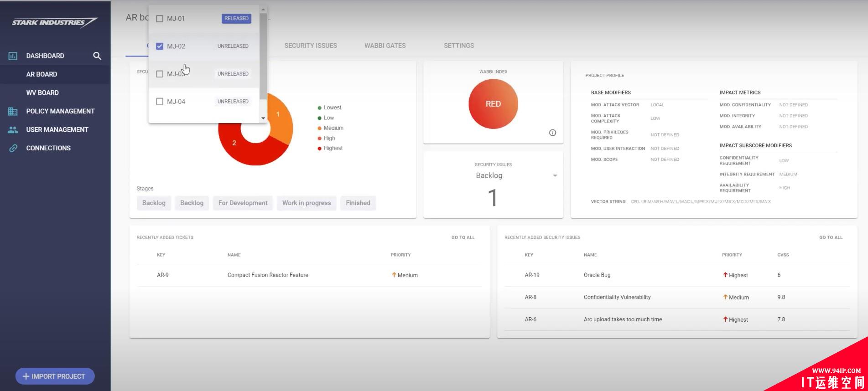Click the Stark Industries logo
Image resolution: width=868 pixels, height=391 pixels.
coord(55,22)
